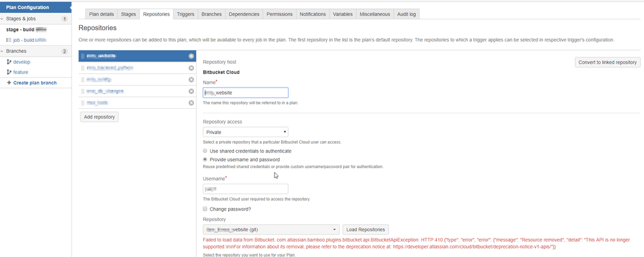Select Provide username and password option
The image size is (644, 257).
pos(206,159)
